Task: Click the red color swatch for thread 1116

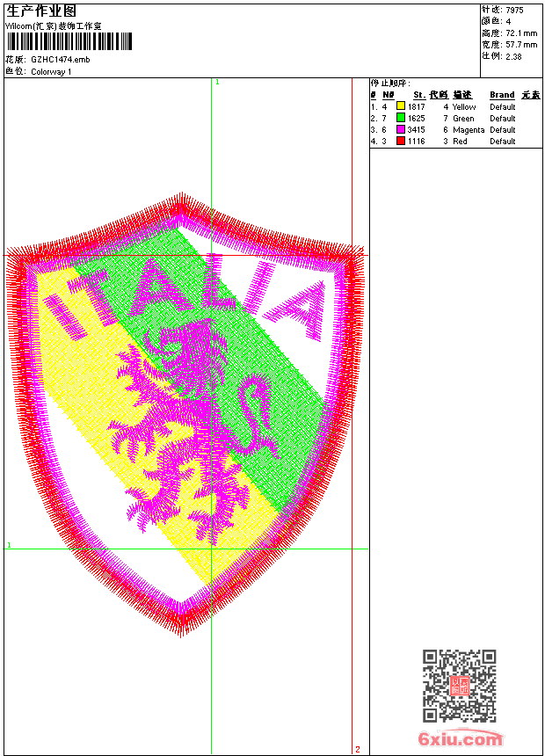Action: [400, 141]
